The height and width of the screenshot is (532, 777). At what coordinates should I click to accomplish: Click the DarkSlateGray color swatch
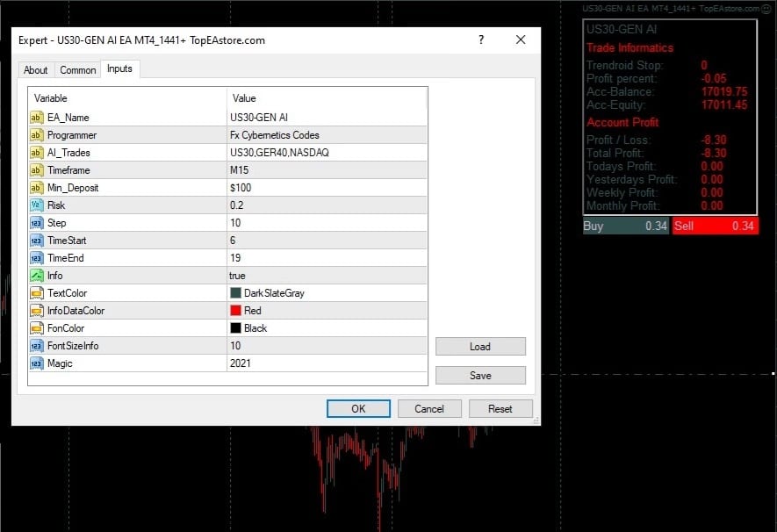(236, 292)
